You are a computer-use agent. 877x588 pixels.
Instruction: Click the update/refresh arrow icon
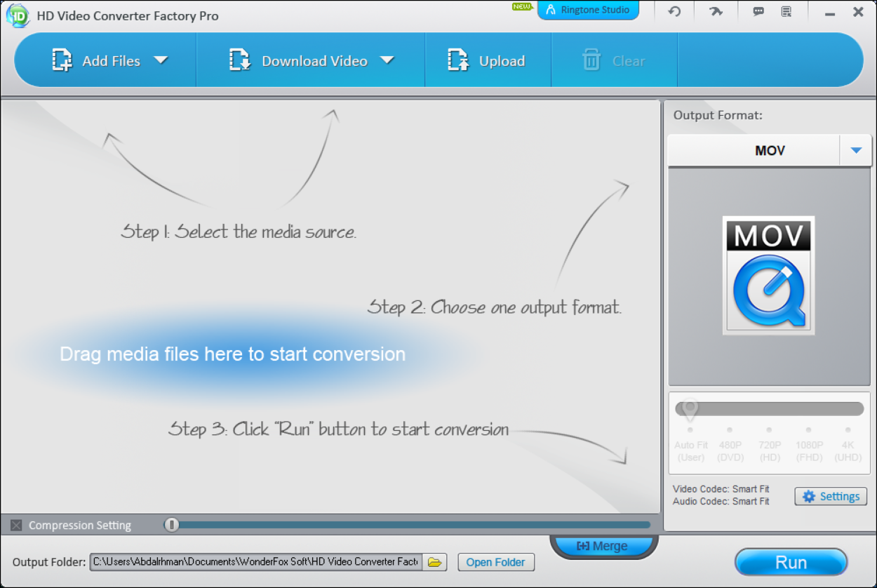(x=674, y=12)
